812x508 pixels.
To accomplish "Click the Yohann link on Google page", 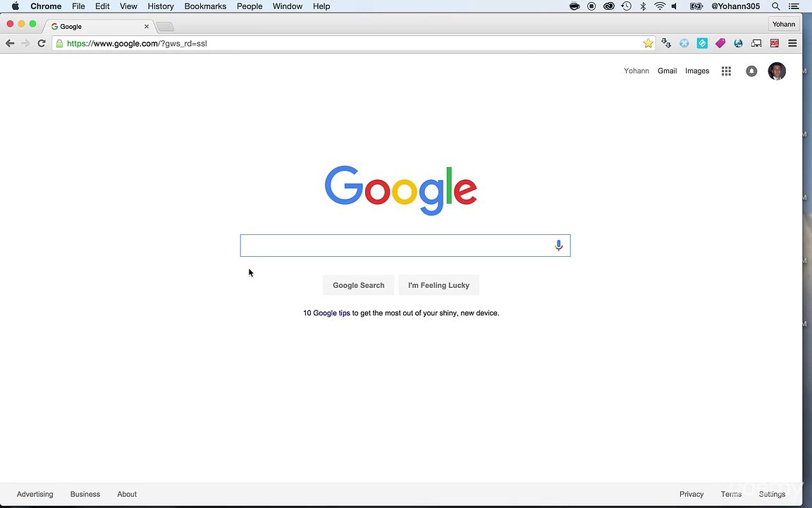I will coord(636,71).
